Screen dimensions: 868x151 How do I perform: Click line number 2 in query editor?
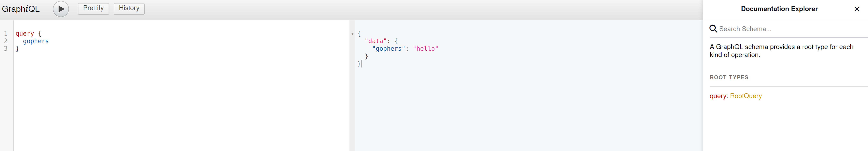pos(6,41)
